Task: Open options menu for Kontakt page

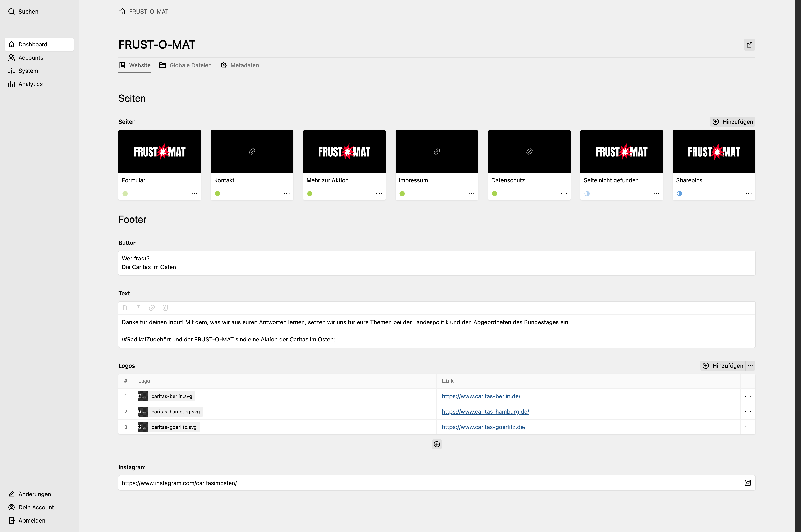Action: pyautogui.click(x=287, y=194)
